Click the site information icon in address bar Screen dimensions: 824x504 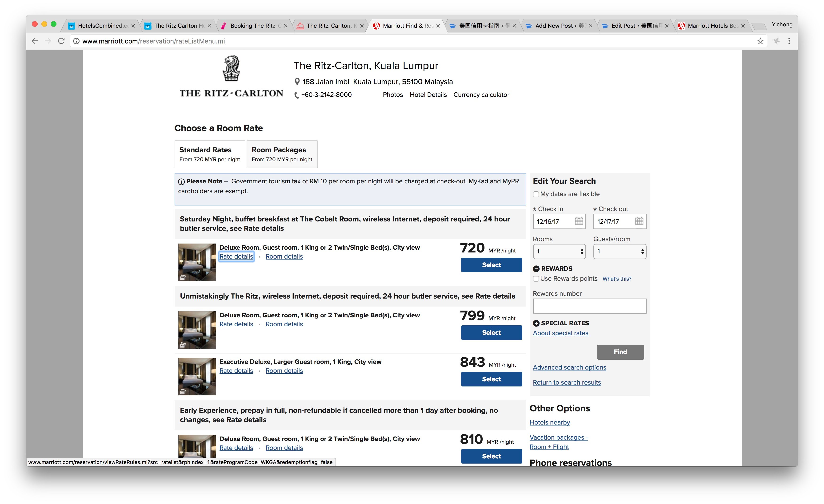tap(76, 41)
